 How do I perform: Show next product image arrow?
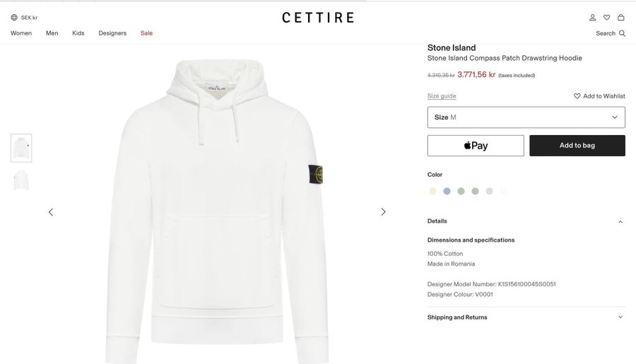click(383, 212)
